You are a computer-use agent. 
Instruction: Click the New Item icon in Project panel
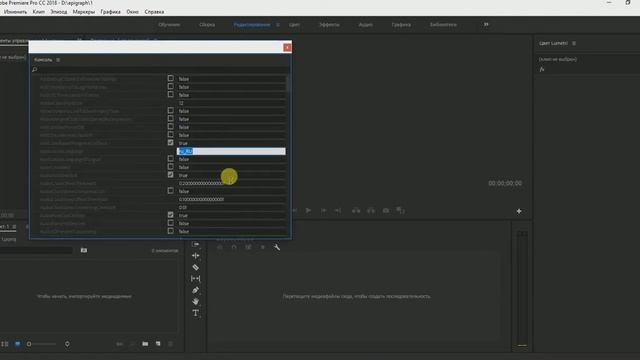point(158,344)
